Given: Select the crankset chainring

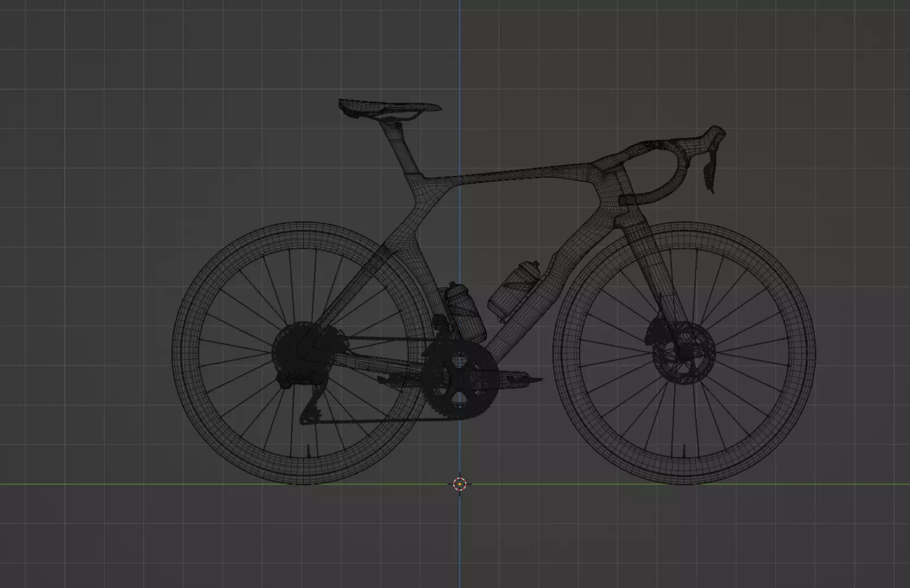Looking at the screenshot, I should coord(460,378).
